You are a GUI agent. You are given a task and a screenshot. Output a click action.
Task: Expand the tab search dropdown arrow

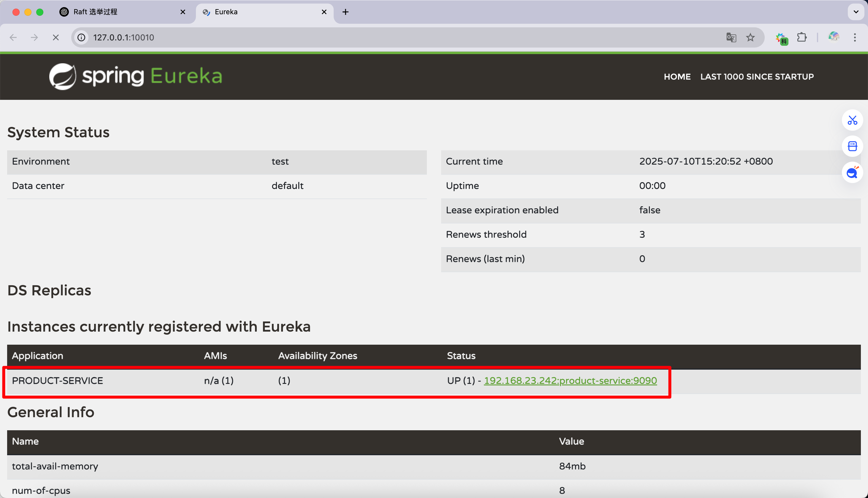tap(856, 12)
